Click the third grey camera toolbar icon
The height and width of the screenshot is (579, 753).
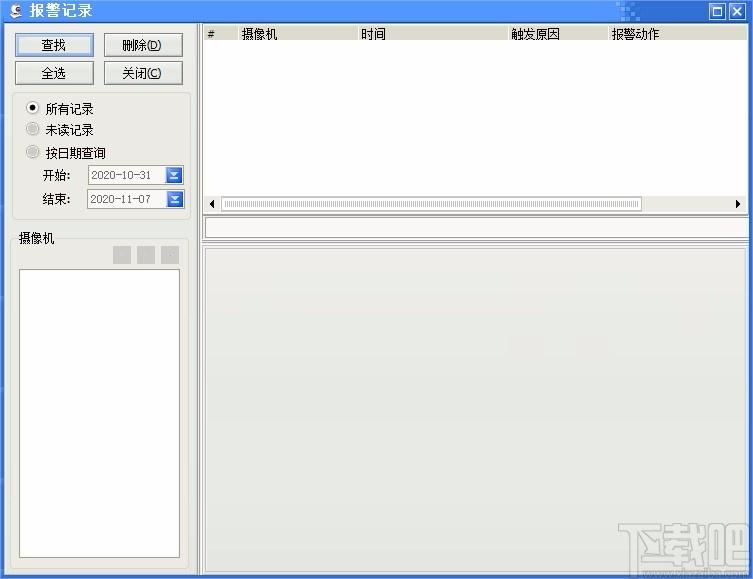point(170,255)
